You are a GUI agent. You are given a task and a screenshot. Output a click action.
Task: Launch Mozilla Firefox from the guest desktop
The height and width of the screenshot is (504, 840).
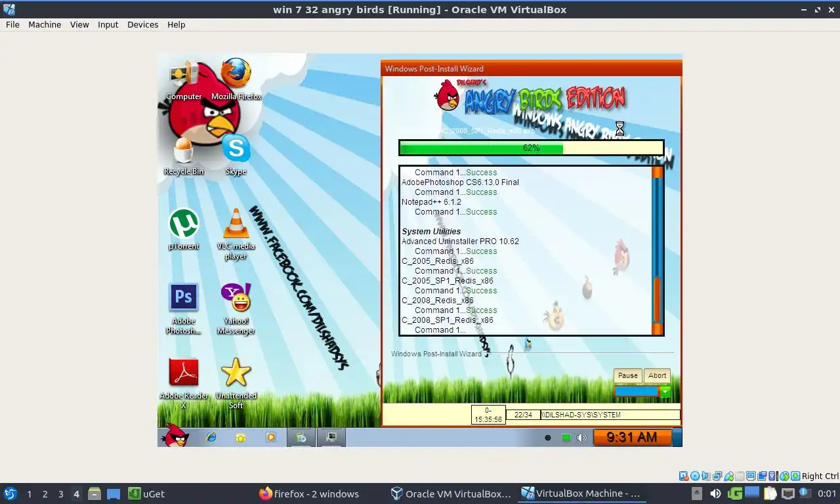click(x=236, y=80)
